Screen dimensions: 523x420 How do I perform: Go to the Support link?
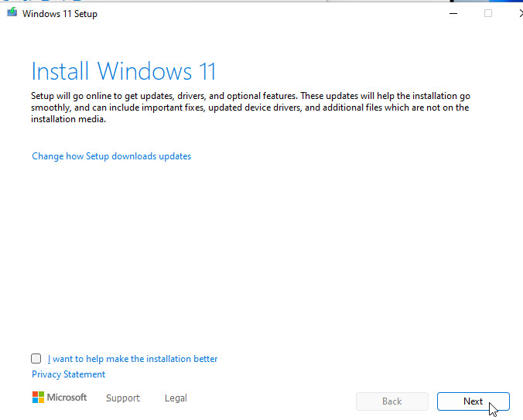[x=123, y=398]
